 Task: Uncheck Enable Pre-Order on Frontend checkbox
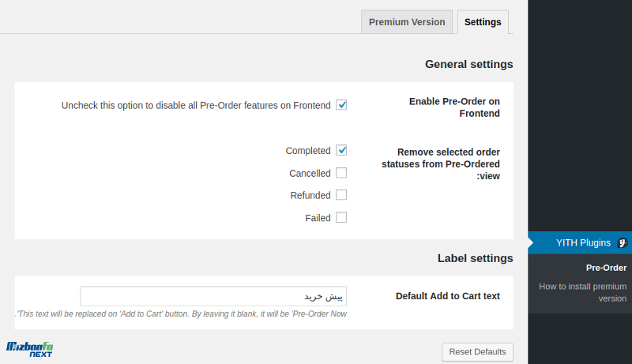341,105
